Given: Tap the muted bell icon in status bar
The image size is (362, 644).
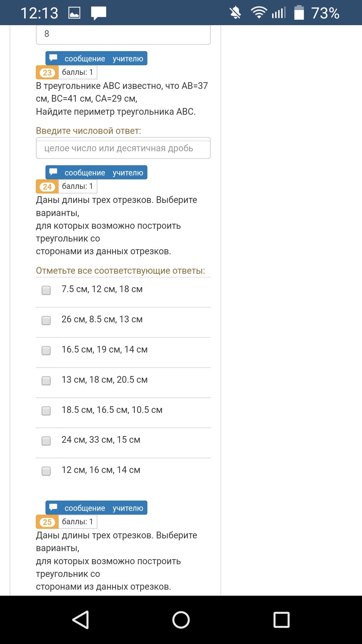Looking at the screenshot, I should (235, 13).
